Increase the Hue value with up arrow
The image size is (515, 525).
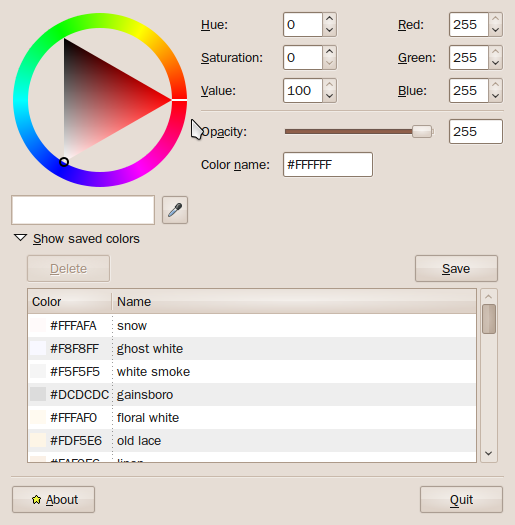(x=329, y=18)
